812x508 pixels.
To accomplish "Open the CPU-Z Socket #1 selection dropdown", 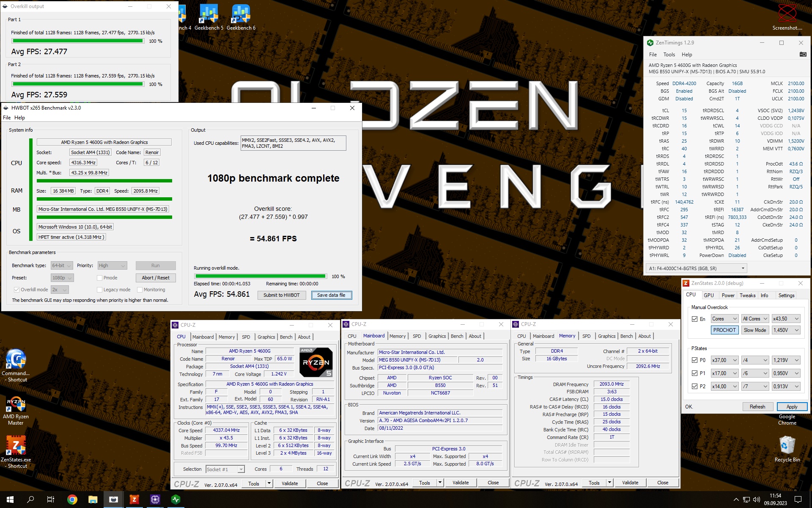I will click(225, 469).
